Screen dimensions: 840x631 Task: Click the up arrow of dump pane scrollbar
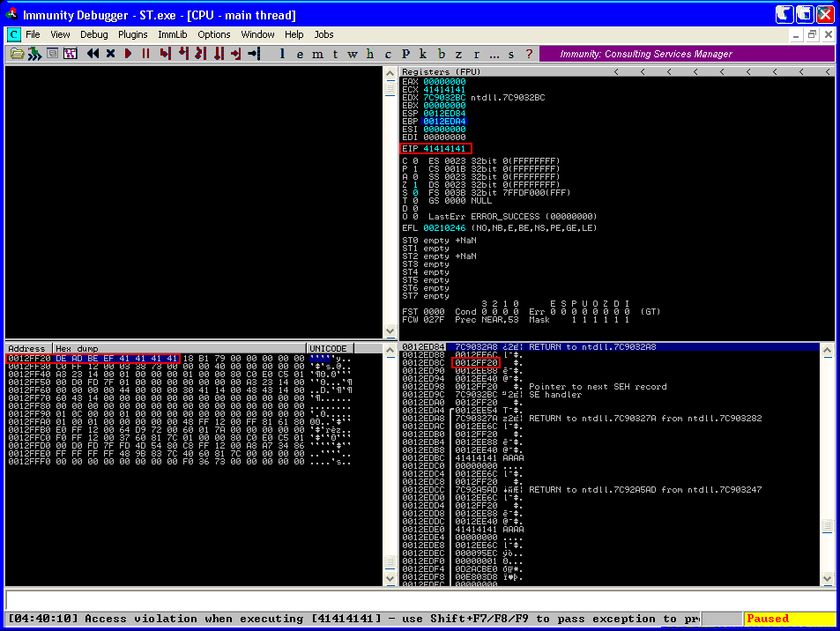(x=390, y=351)
